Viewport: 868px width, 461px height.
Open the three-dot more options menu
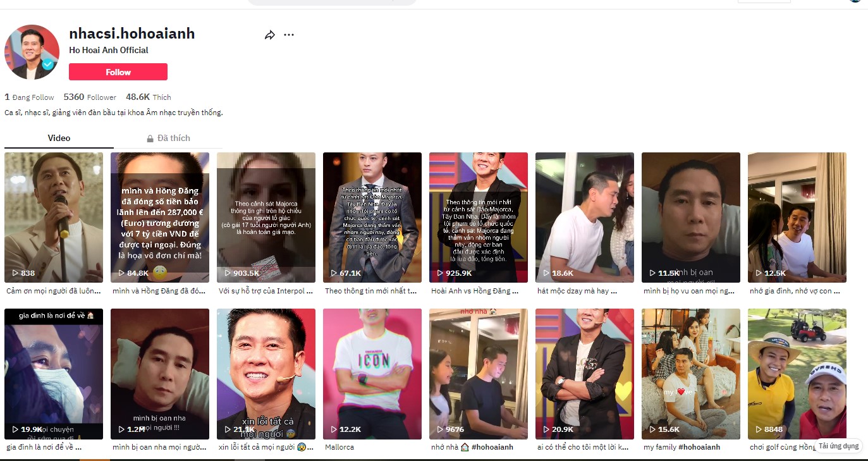[x=289, y=35]
